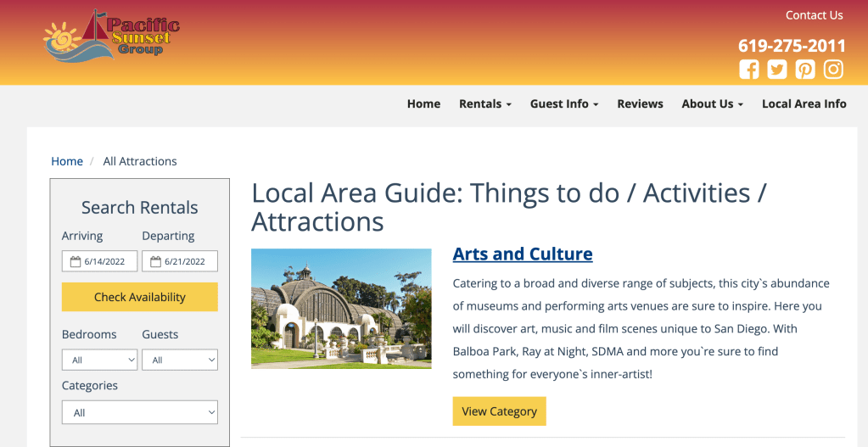Expand the Rentals navigation menu
This screenshot has height=447, width=868.
[484, 103]
